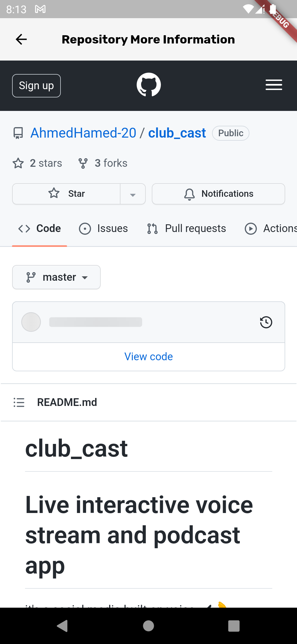The image size is (297, 644).
Task: Enable notifications for this repository
Action: [x=218, y=194]
